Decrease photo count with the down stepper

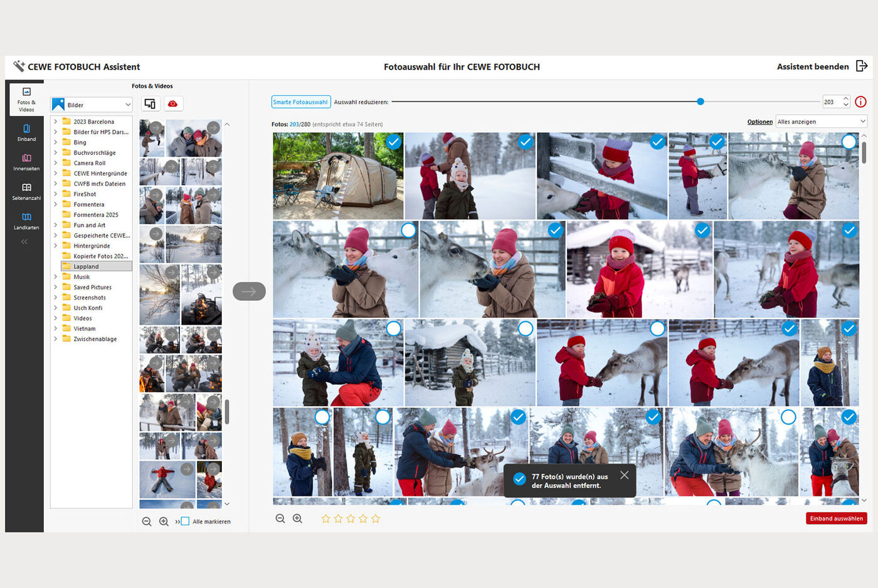[846, 105]
